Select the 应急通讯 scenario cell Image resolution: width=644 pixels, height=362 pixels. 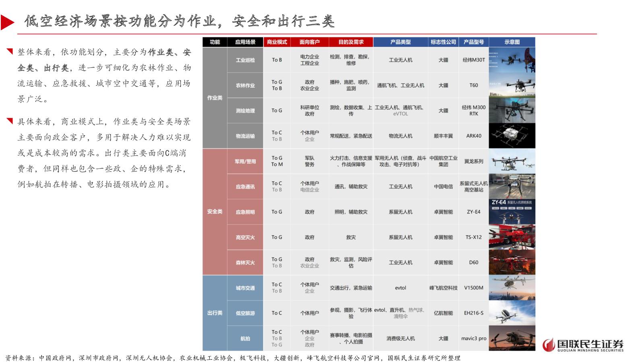coord(245,187)
